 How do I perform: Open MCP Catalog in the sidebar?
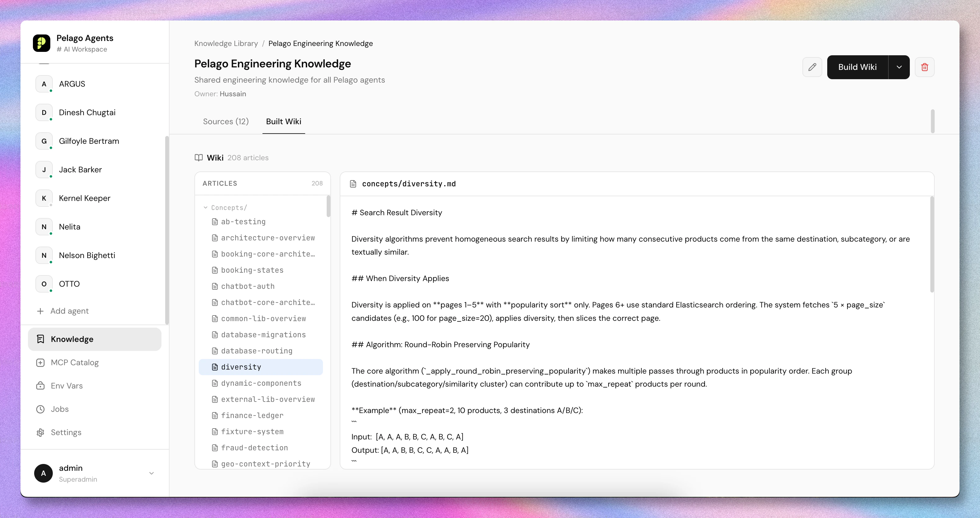tap(94, 362)
